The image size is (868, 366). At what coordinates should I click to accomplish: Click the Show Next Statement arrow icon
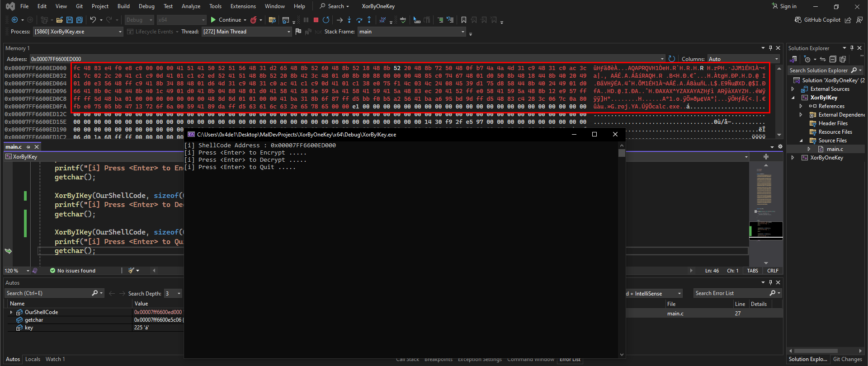coord(340,20)
